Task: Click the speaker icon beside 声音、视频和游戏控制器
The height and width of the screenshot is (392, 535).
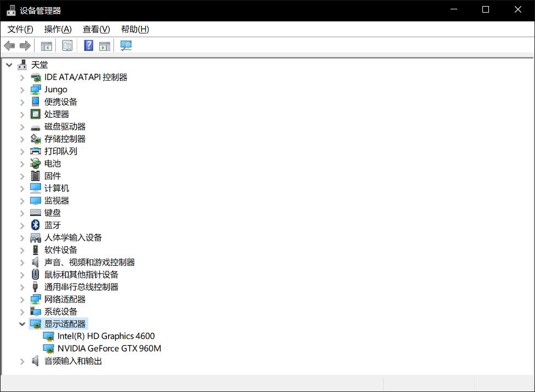Action: point(35,262)
